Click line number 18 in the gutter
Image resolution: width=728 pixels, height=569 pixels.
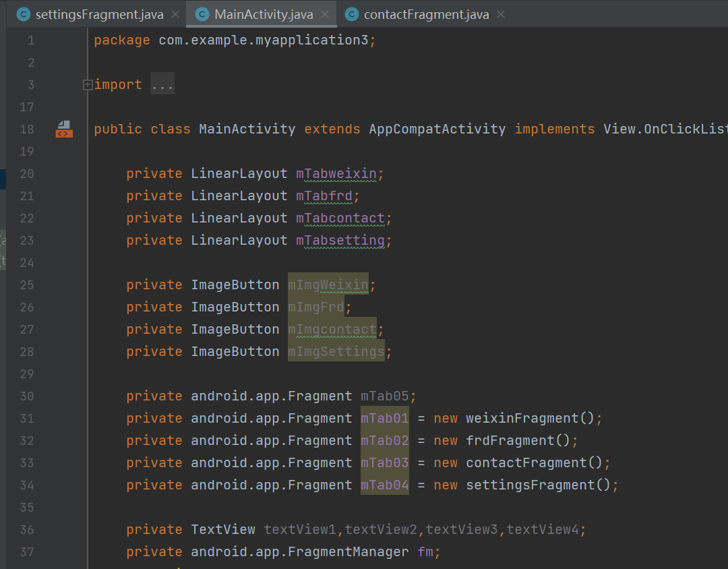click(x=27, y=129)
